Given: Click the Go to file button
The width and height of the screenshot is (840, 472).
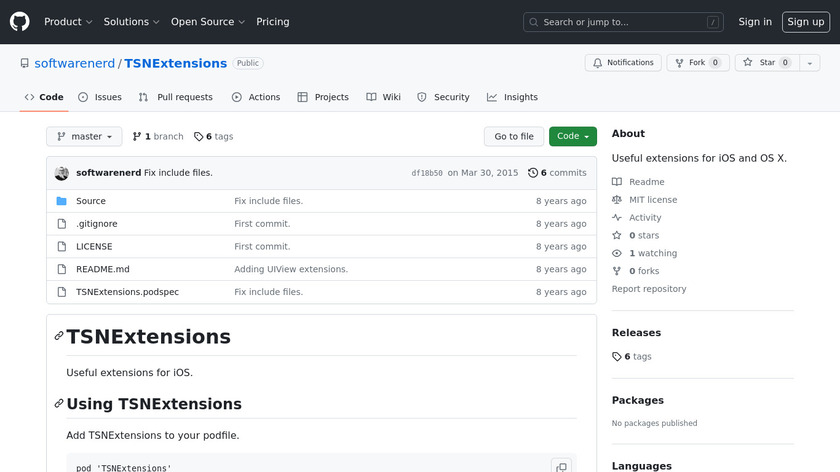Looking at the screenshot, I should click(514, 137).
